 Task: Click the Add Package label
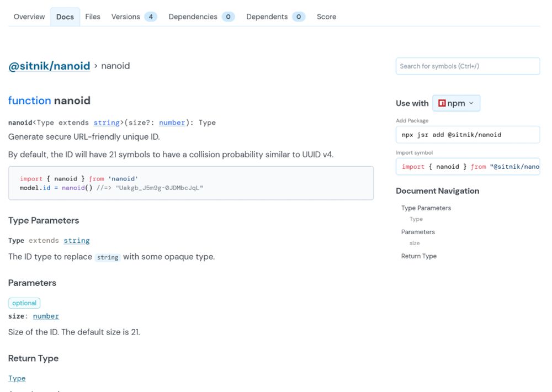pos(412,120)
